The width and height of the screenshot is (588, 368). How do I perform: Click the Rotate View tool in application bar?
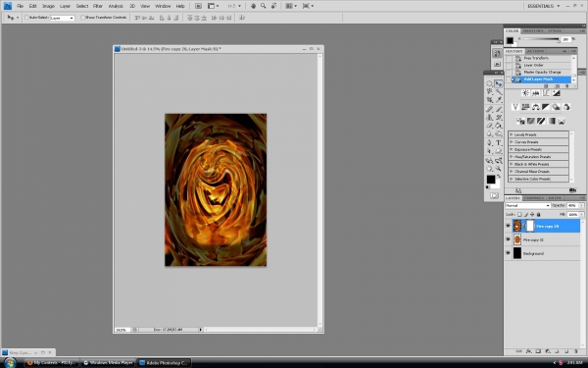pyautogui.click(x=273, y=6)
